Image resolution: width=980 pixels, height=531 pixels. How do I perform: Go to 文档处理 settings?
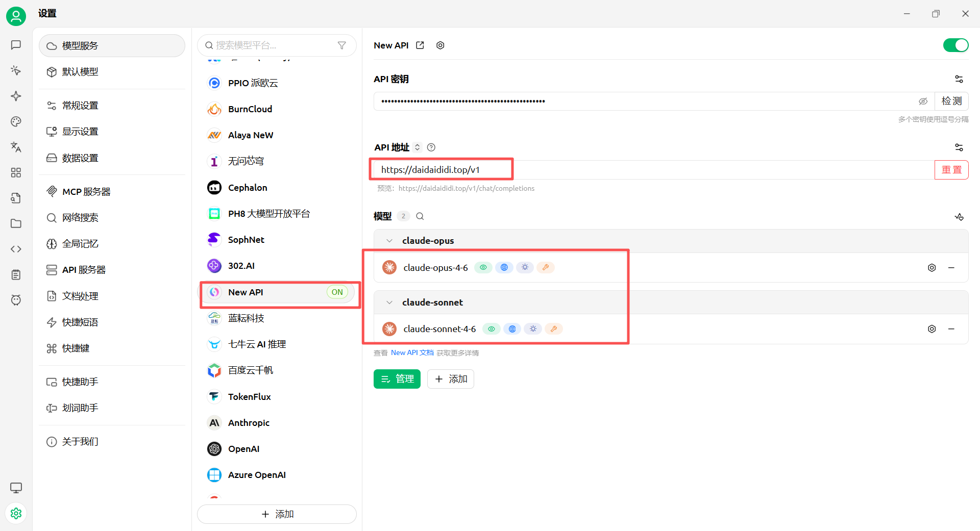point(112,296)
